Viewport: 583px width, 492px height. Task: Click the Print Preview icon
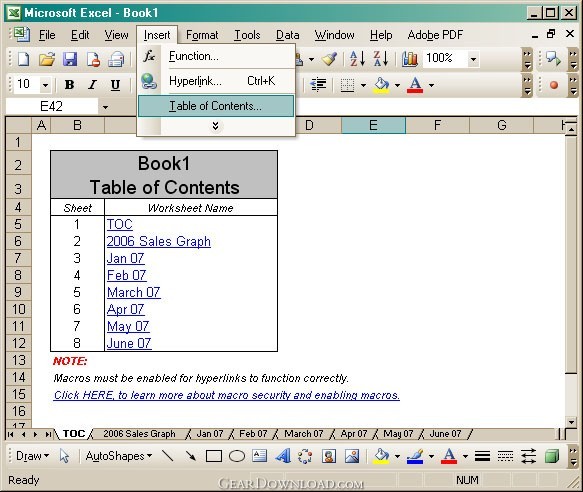tap(116, 59)
